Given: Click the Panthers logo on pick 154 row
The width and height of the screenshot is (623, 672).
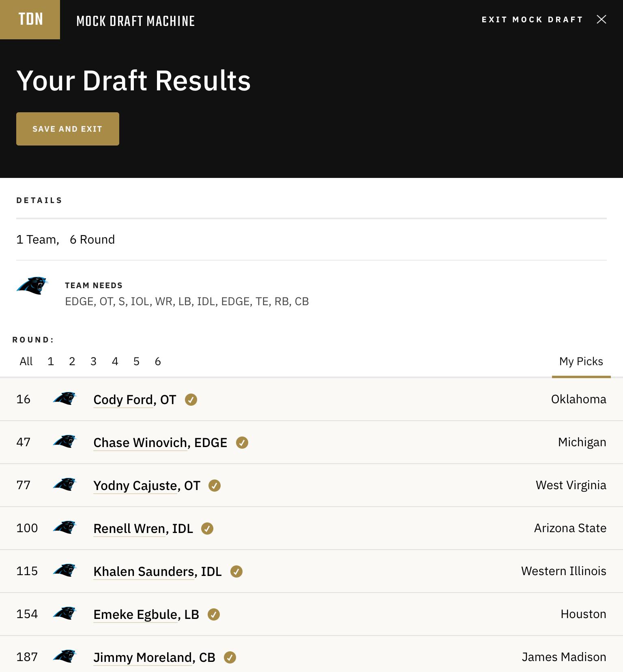Looking at the screenshot, I should [65, 614].
